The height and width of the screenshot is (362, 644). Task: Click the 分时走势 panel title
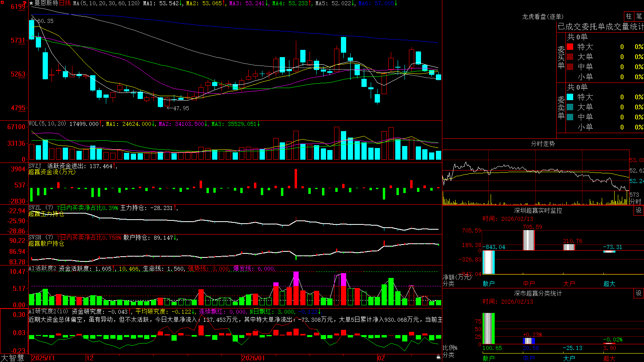543,144
